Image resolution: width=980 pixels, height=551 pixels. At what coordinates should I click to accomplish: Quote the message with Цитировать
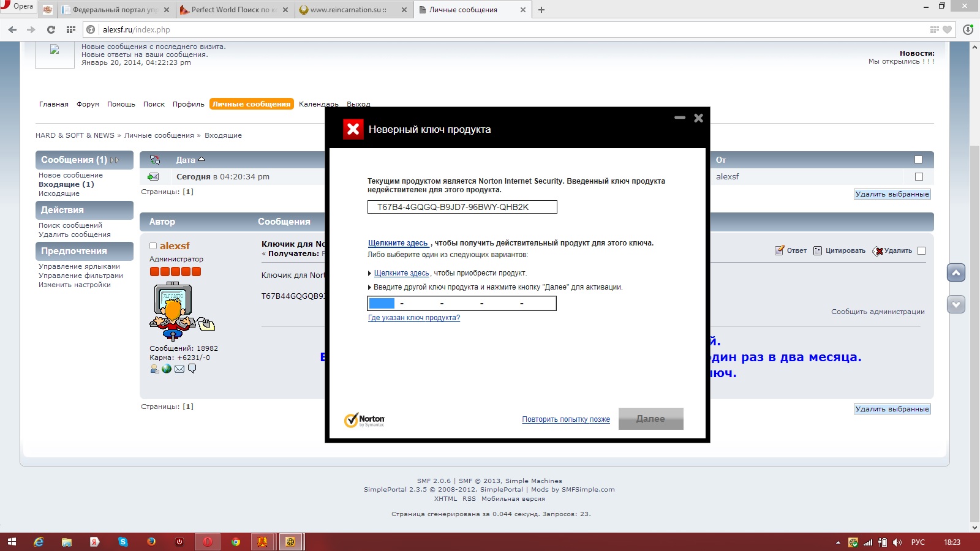tap(839, 250)
